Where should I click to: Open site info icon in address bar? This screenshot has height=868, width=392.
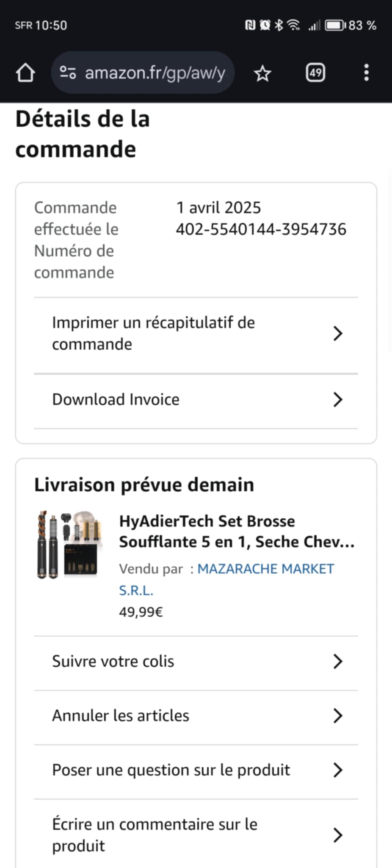click(x=68, y=72)
